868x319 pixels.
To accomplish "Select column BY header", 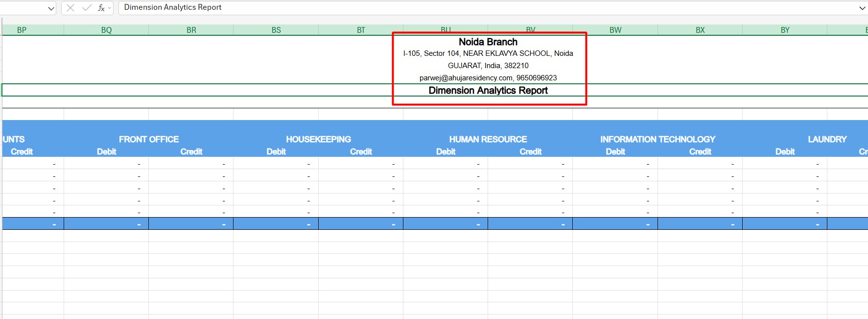I will click(x=785, y=30).
